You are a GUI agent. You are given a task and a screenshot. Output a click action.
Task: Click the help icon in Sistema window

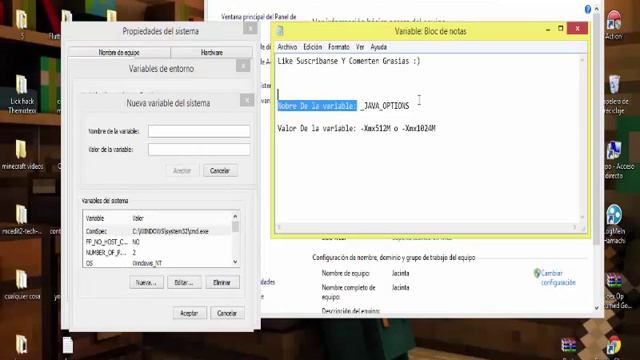[x=588, y=9]
